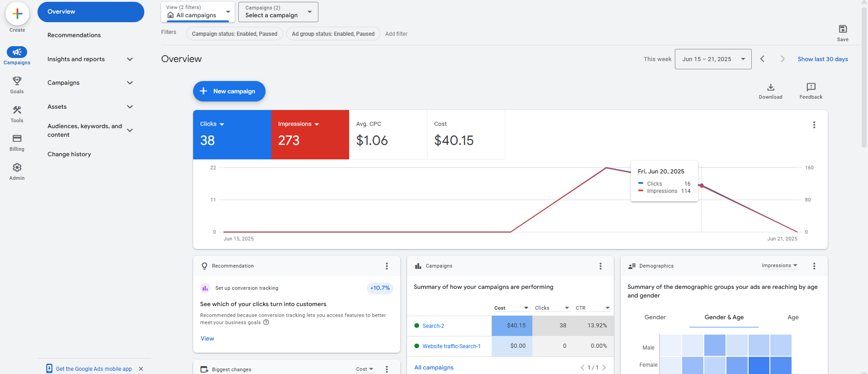The width and height of the screenshot is (868, 374).
Task: Open Demographics card more options
Action: (814, 266)
